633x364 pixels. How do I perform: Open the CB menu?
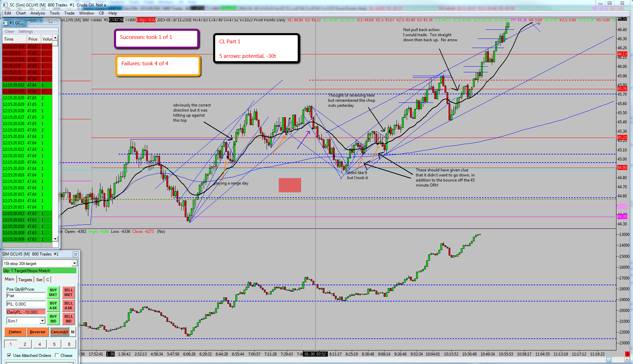[101, 13]
